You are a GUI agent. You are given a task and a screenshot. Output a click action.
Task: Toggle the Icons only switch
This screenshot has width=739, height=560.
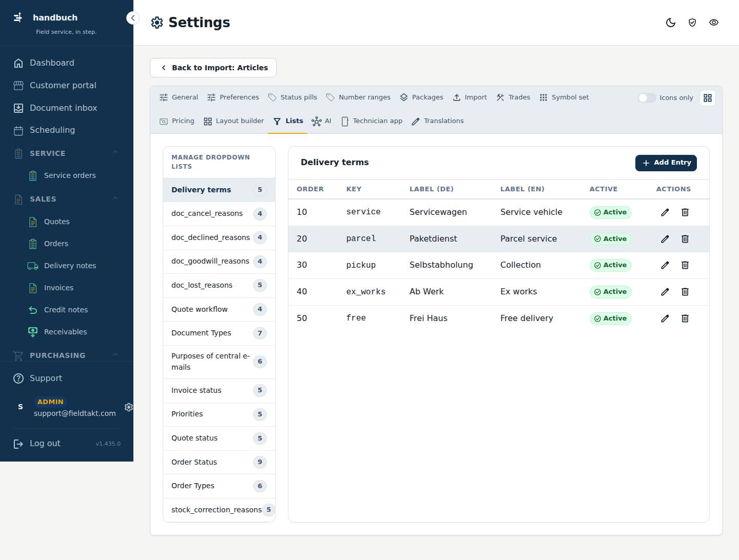pos(647,98)
